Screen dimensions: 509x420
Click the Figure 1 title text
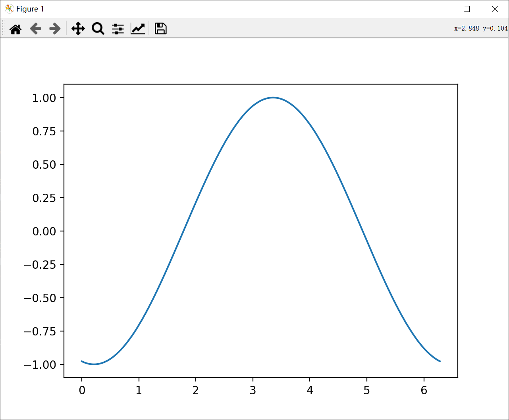[30, 9]
